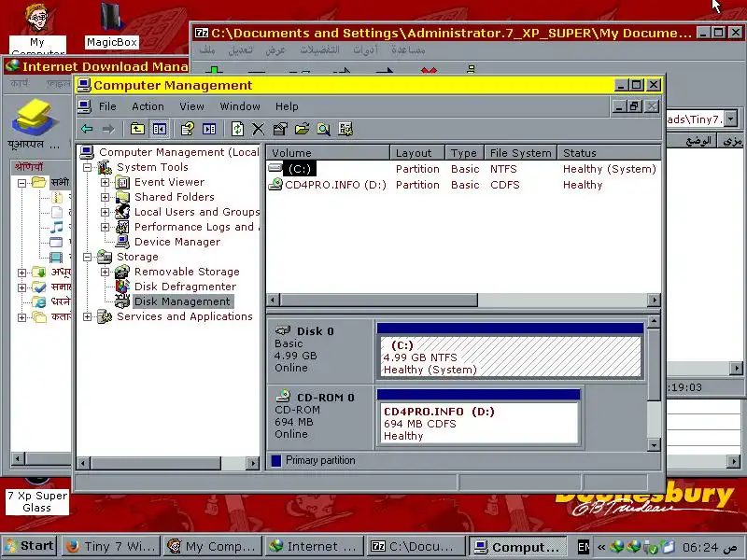Click the show/hide action pane toolbar icon
This screenshot has height=560, width=747.
[x=209, y=129]
